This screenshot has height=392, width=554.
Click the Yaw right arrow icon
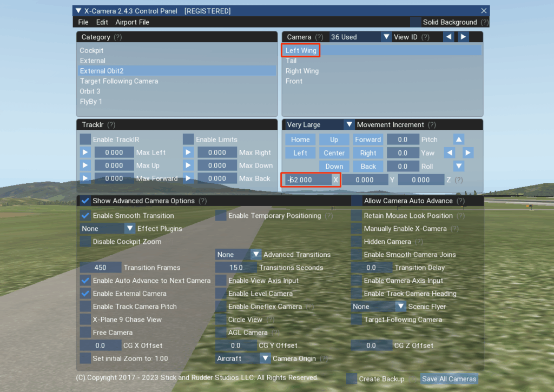coord(468,153)
